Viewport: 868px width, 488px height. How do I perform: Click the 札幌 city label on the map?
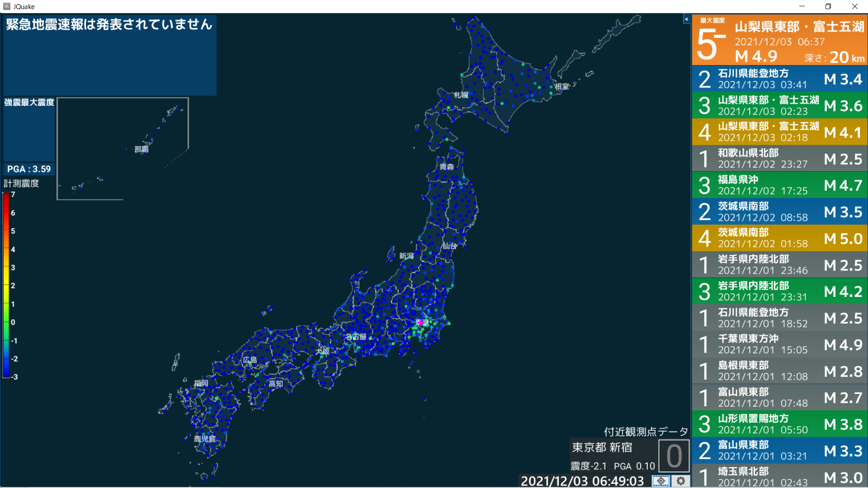point(461,95)
